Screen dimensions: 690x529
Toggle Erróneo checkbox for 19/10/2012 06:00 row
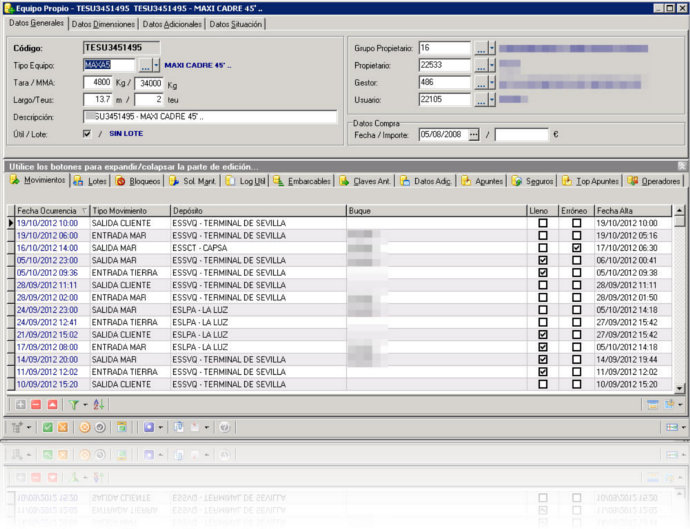[x=576, y=235]
